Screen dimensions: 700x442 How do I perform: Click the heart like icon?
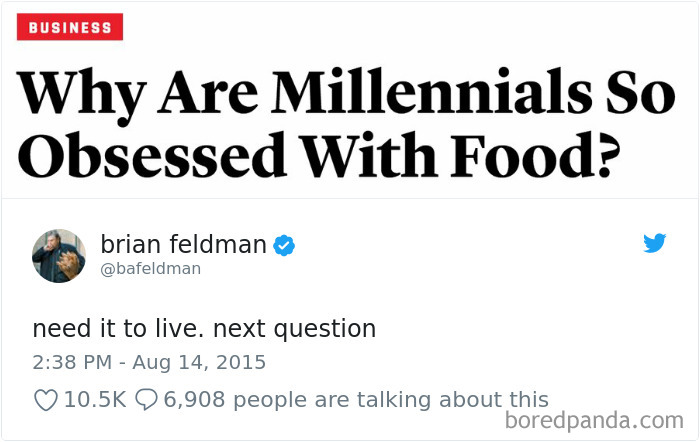click(46, 400)
